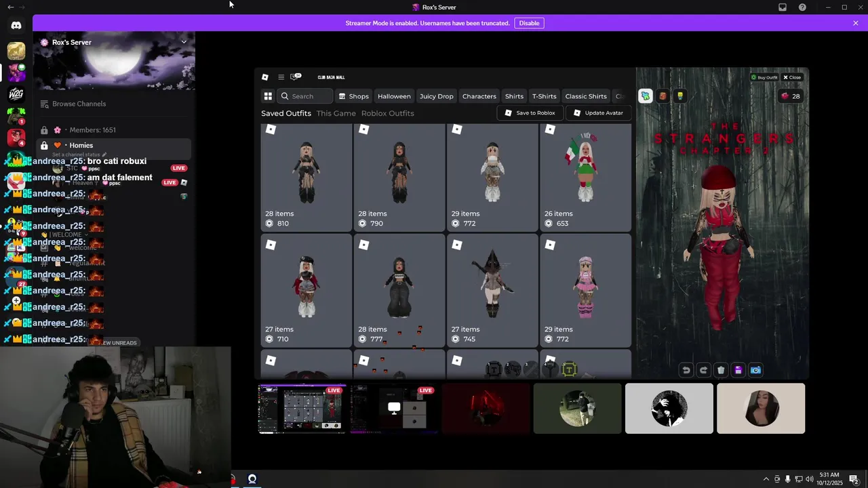Switch to the Saved Outfits tab

pos(286,113)
